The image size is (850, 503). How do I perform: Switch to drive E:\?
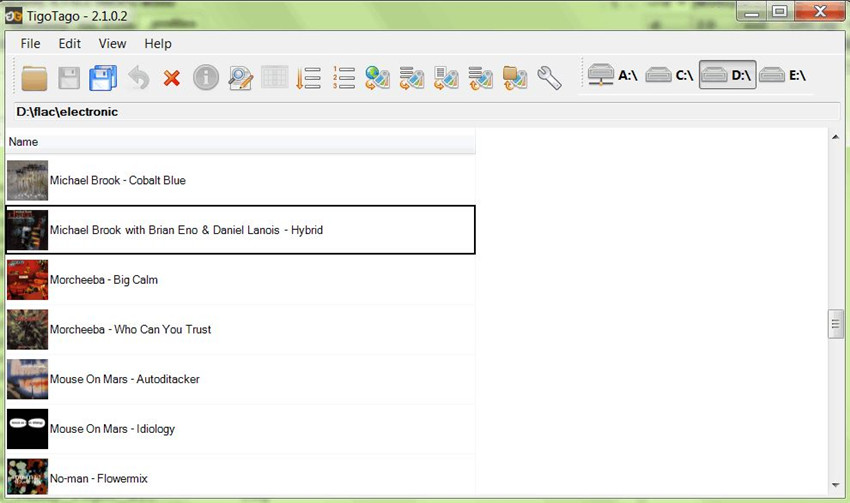783,75
